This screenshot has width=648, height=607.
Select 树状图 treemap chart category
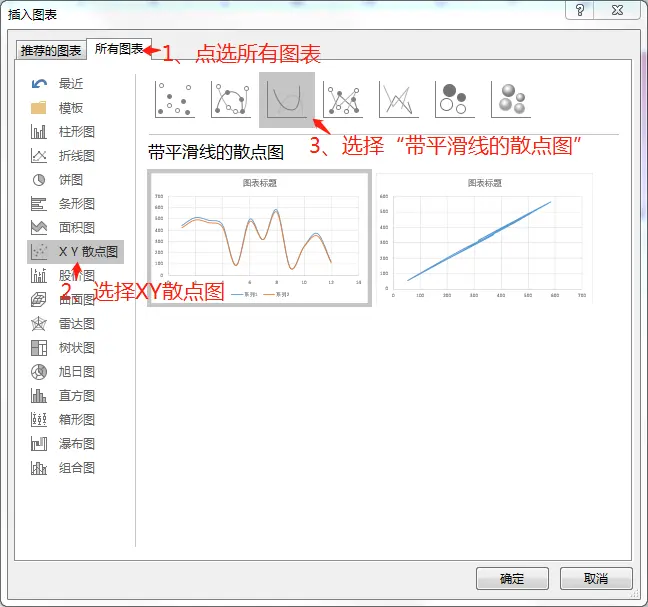(63, 348)
